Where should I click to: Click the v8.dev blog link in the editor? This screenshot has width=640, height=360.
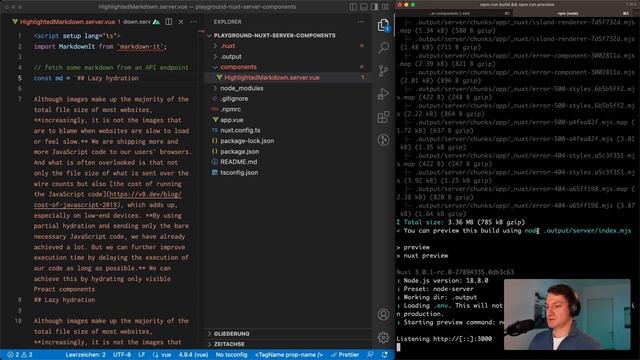[108, 200]
